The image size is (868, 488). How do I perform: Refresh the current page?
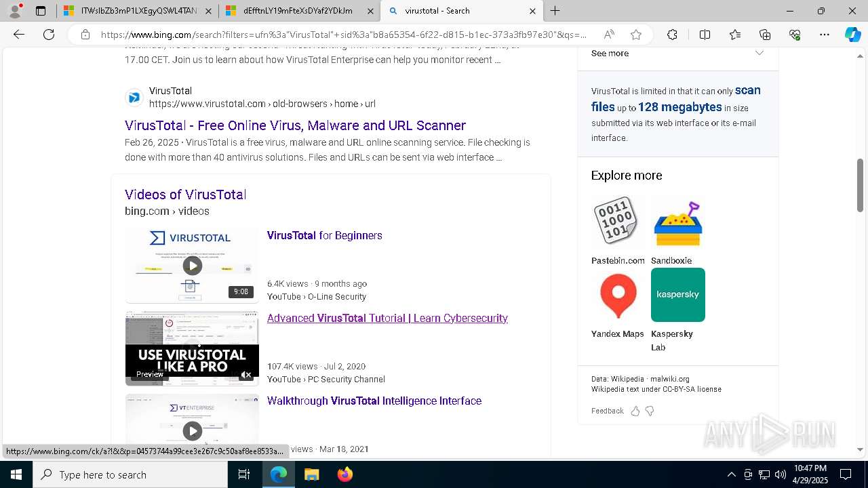[x=49, y=35]
